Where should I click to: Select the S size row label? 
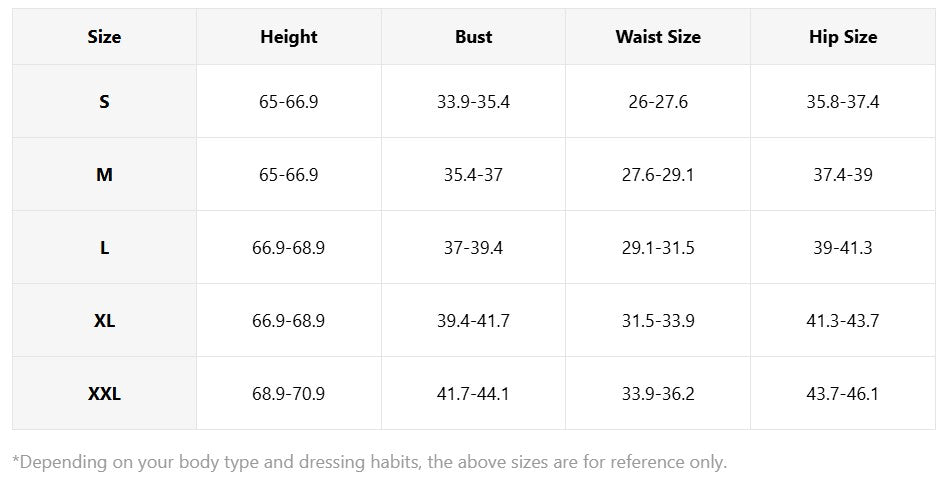104,102
